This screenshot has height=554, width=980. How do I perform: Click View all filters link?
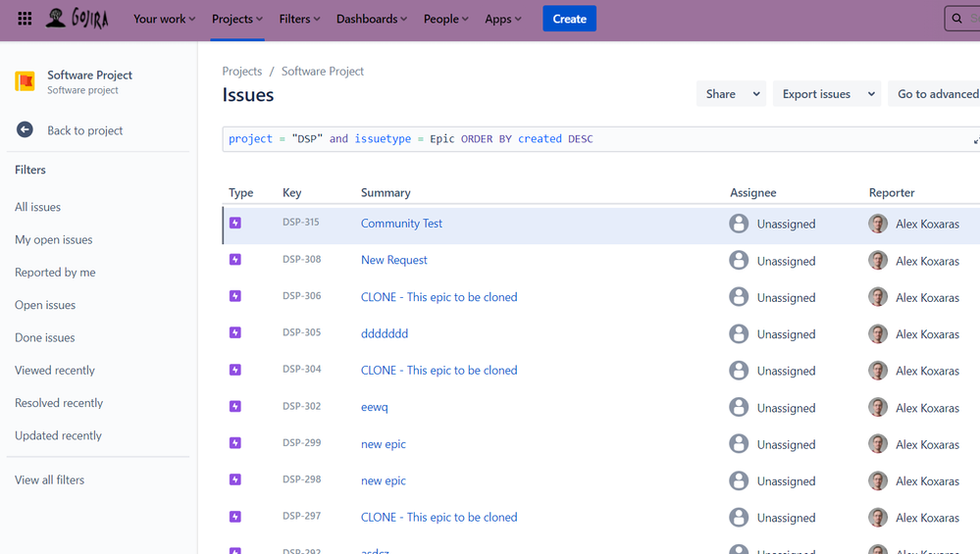pos(50,479)
